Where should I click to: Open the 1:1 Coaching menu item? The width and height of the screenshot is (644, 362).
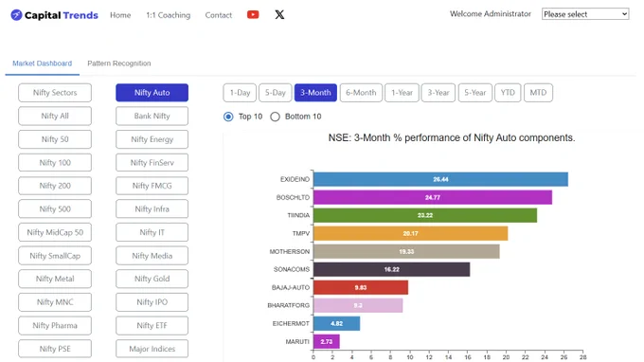point(168,15)
